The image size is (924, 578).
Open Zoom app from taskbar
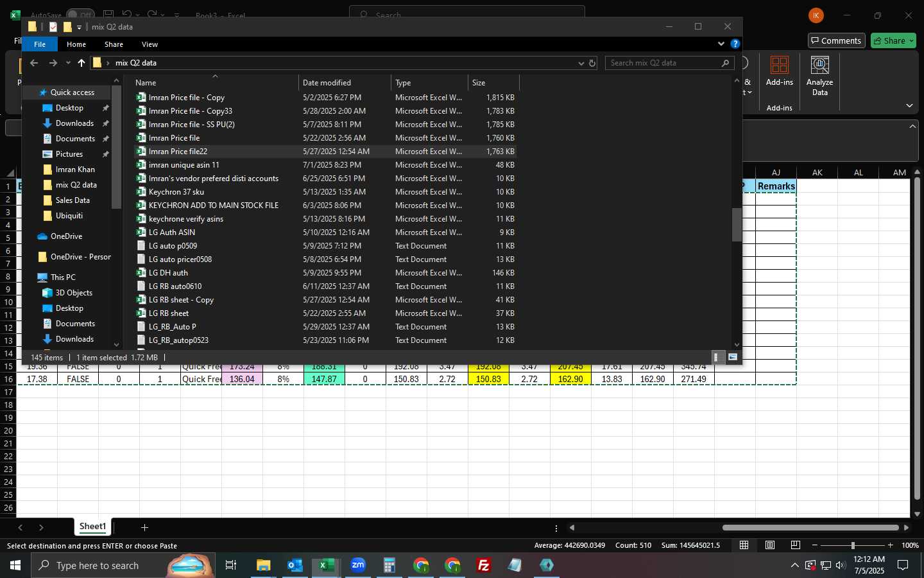(357, 565)
